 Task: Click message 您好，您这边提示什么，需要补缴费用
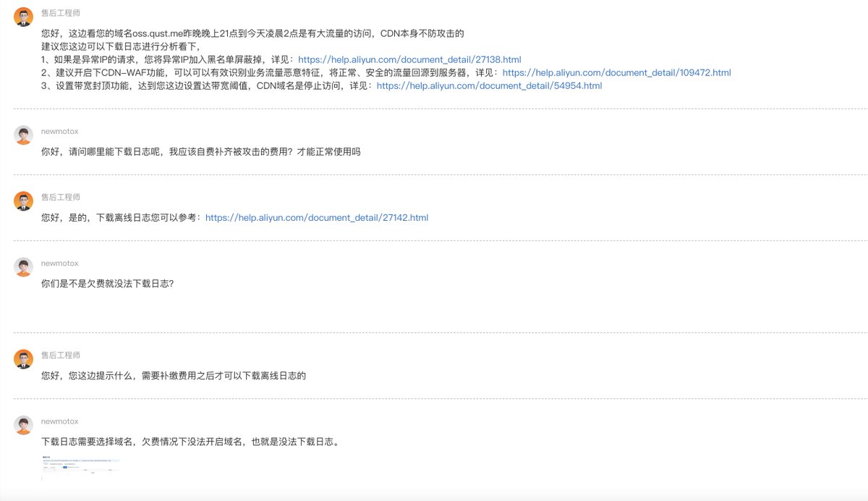[x=174, y=375]
